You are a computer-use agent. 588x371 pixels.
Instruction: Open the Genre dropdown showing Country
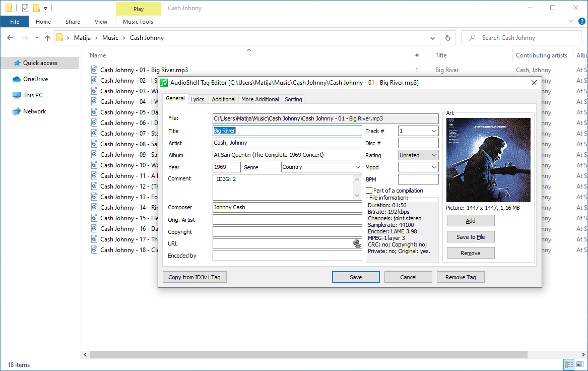(357, 167)
